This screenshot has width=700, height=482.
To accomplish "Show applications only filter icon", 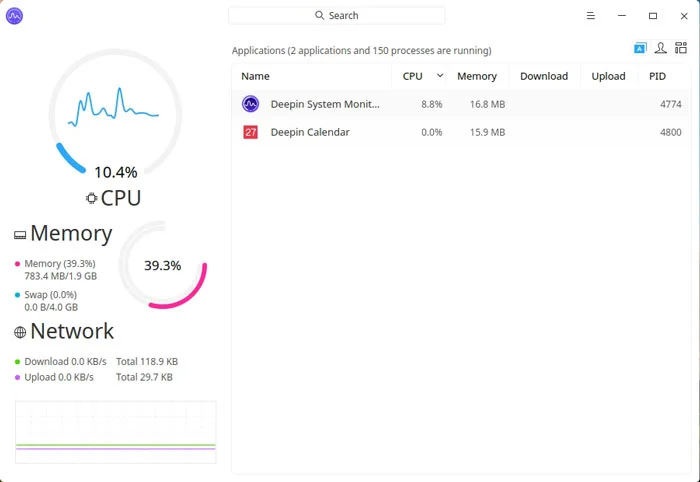I will [x=640, y=48].
